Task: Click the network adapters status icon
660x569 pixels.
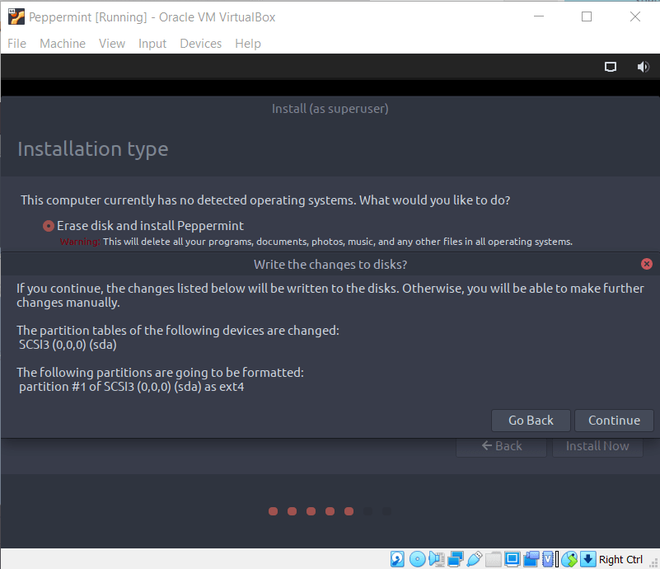Action: (x=455, y=559)
